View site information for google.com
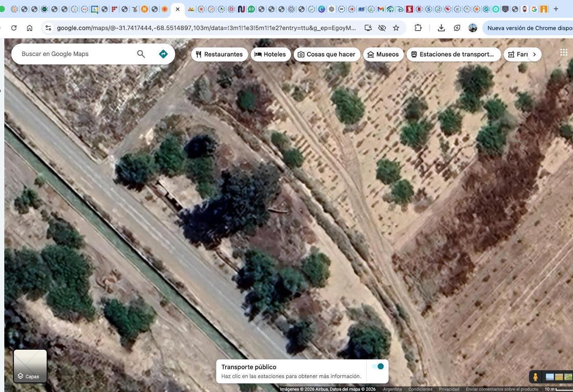The height and width of the screenshot is (392, 573). point(48,28)
